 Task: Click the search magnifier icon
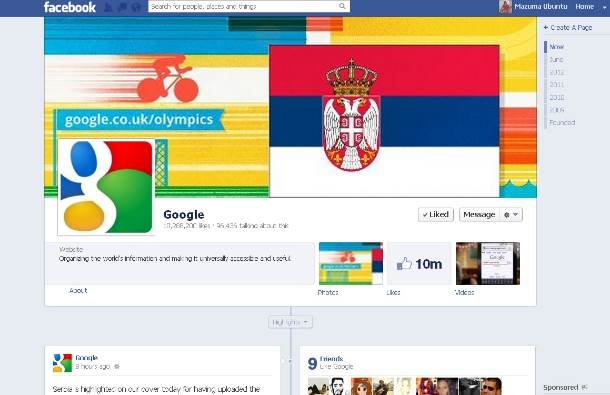tap(342, 6)
